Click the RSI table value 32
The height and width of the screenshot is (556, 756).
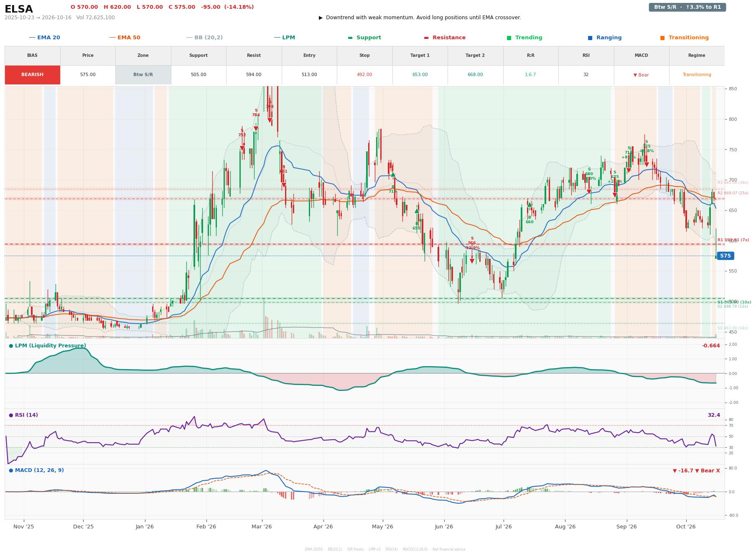coord(586,75)
